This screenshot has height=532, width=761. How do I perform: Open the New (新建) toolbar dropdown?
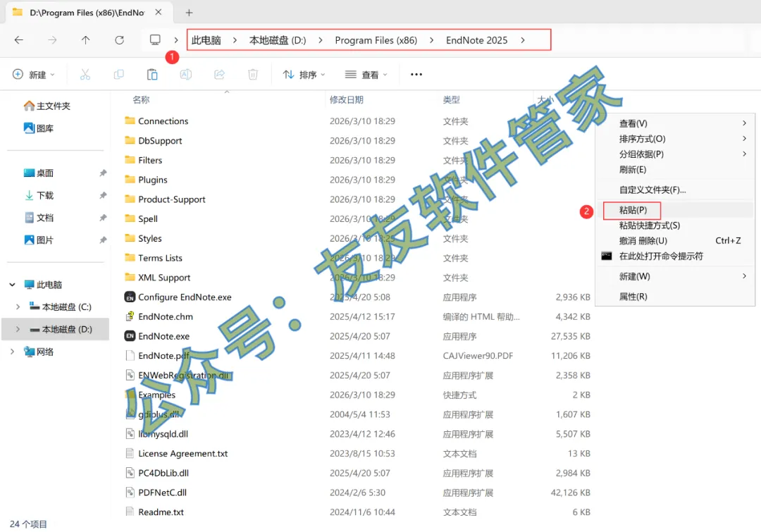(34, 74)
